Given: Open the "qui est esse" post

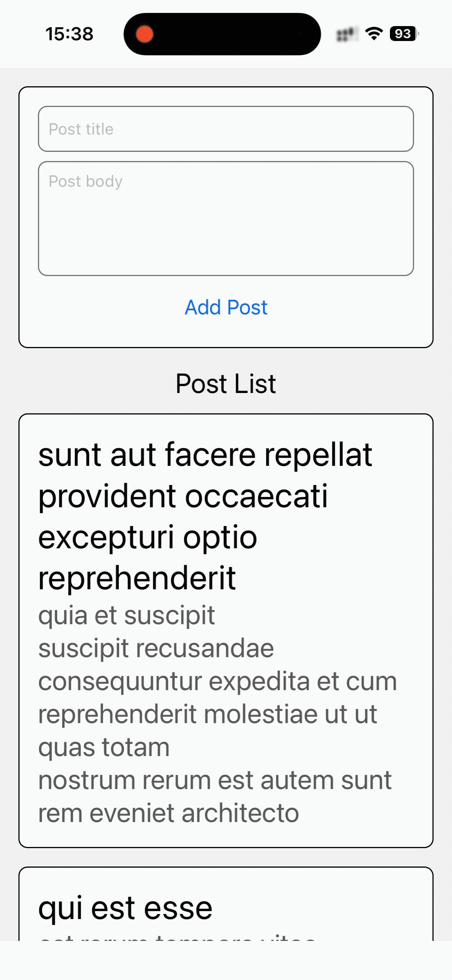Looking at the screenshot, I should pos(125,908).
